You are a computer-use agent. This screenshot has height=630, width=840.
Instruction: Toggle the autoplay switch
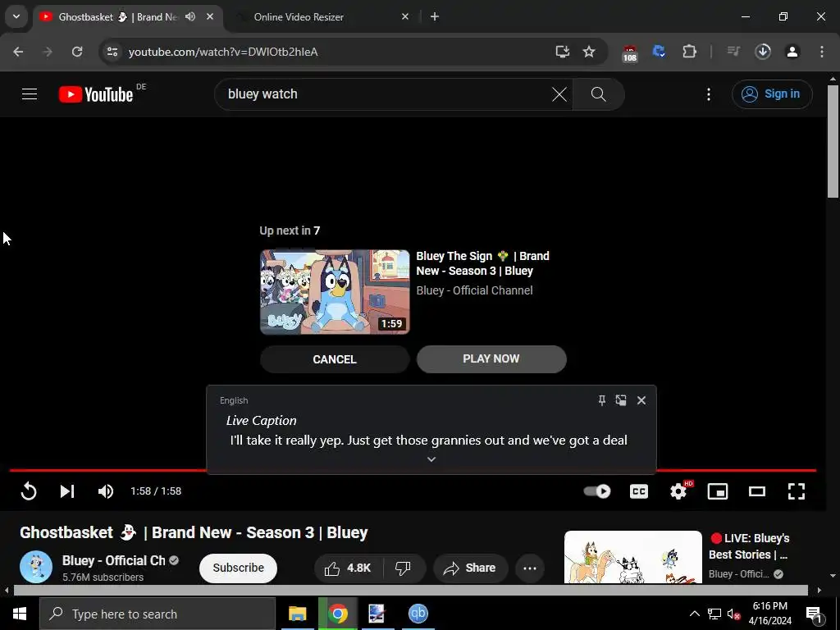tap(597, 491)
